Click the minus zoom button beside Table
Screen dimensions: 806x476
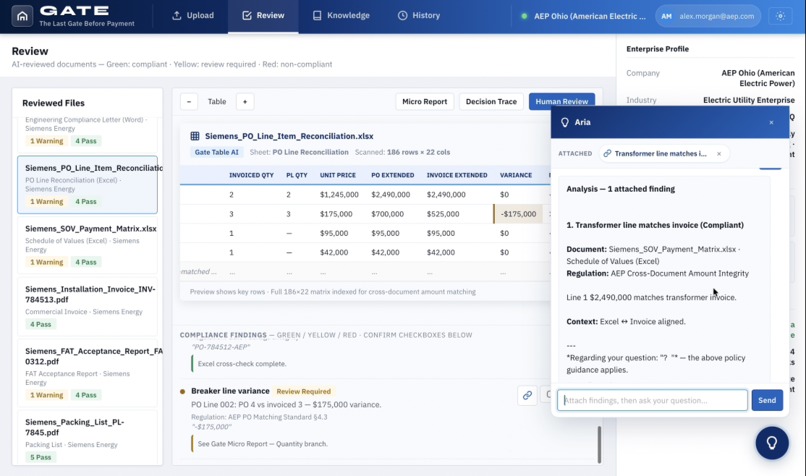pyautogui.click(x=189, y=102)
